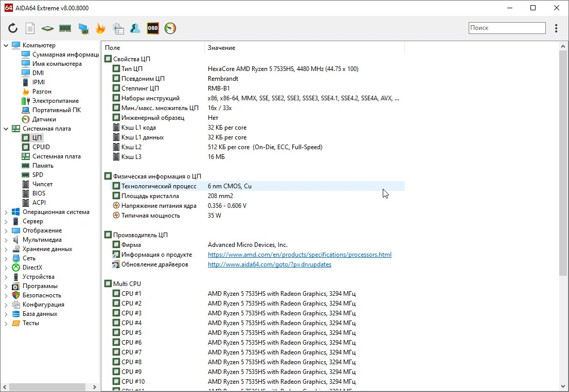Click the memory module toolbar icon
The width and height of the screenshot is (569, 392).
point(65,28)
